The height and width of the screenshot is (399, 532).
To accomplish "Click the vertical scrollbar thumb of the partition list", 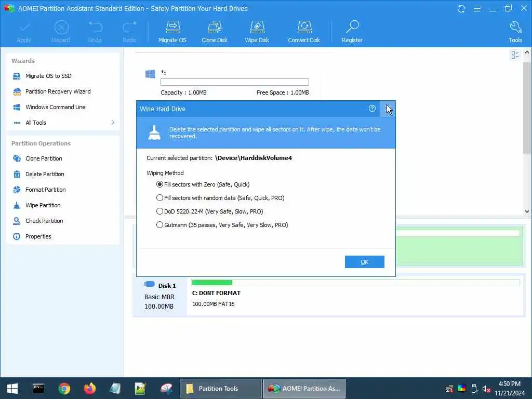I will point(527,108).
